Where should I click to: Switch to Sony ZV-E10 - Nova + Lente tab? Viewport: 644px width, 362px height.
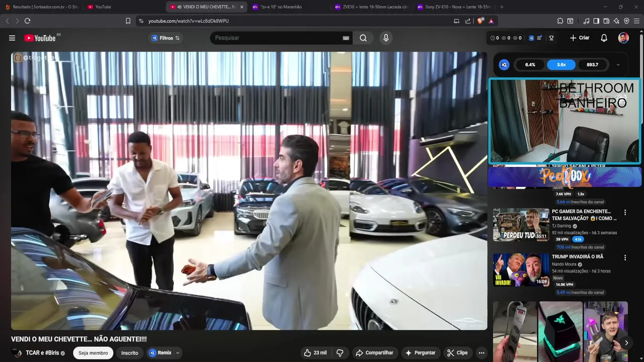pyautogui.click(x=454, y=7)
